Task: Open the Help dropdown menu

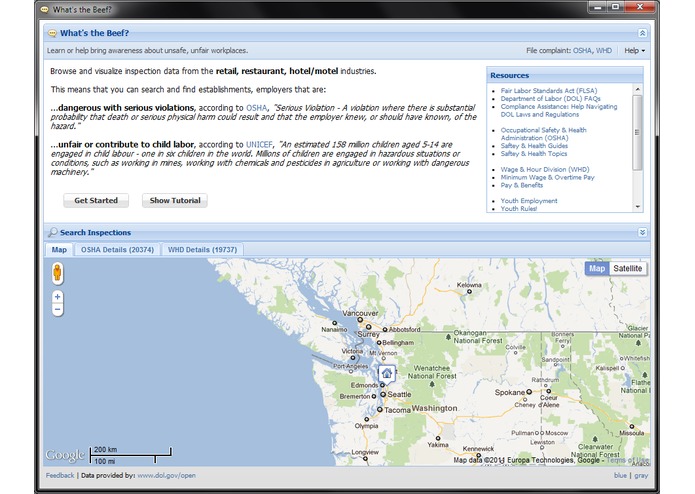Action: click(634, 51)
